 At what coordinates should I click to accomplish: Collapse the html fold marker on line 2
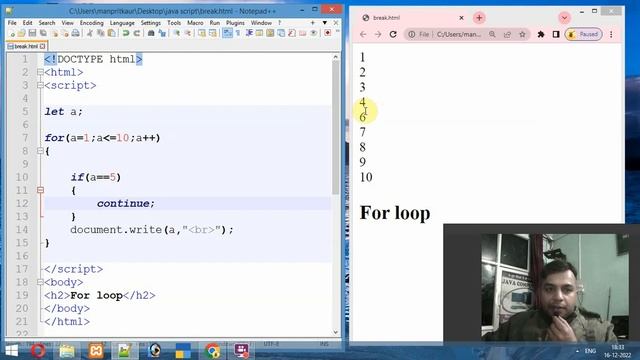pyautogui.click(x=40, y=72)
